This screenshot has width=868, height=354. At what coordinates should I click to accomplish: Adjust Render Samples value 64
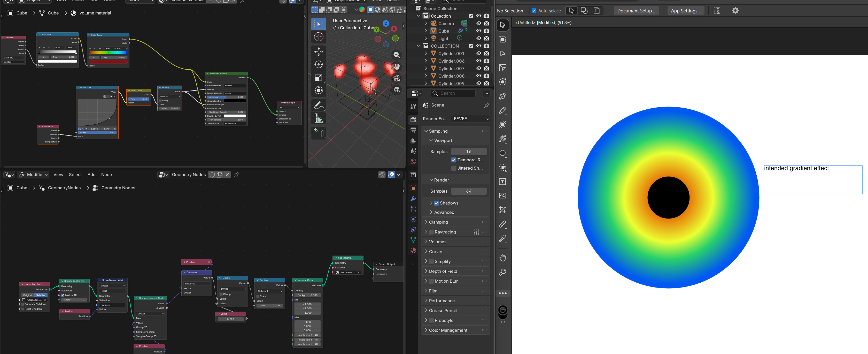pyautogui.click(x=469, y=191)
